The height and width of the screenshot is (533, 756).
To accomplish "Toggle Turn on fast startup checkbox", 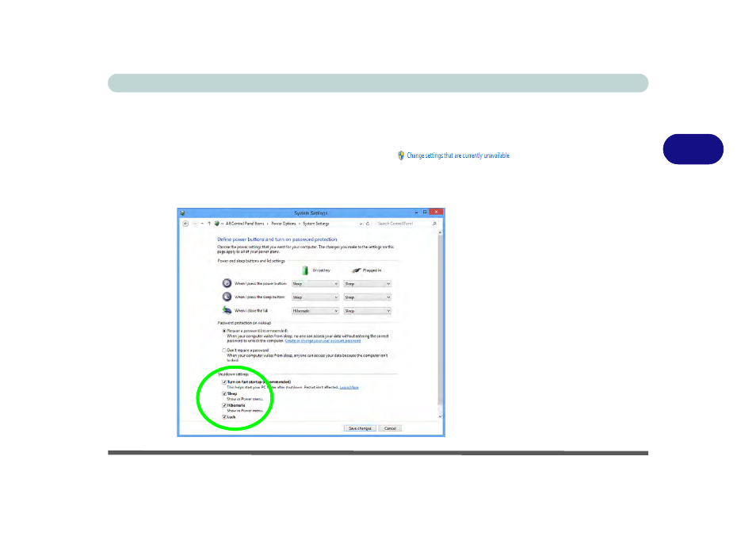I will click(x=224, y=382).
